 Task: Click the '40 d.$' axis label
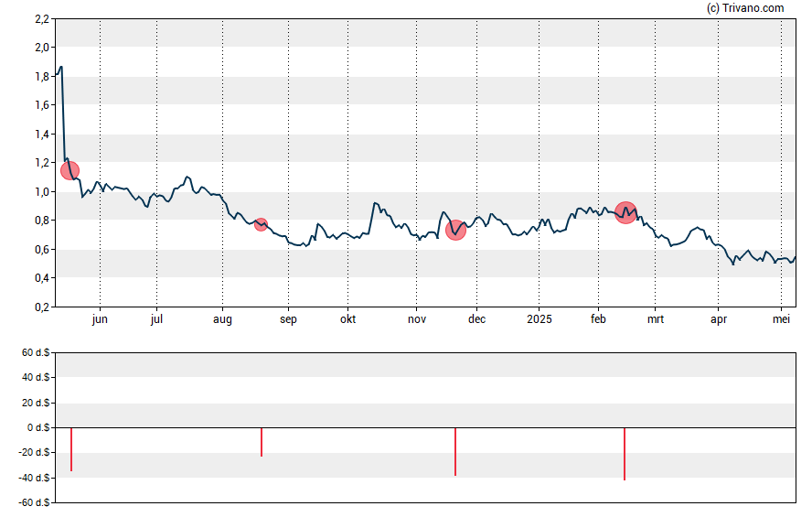point(36,377)
